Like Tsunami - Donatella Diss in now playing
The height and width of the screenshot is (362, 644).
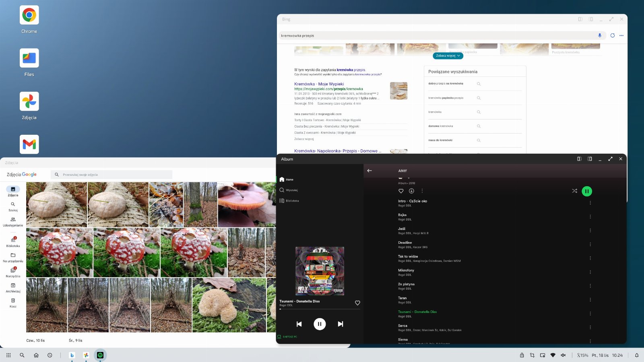point(357,303)
